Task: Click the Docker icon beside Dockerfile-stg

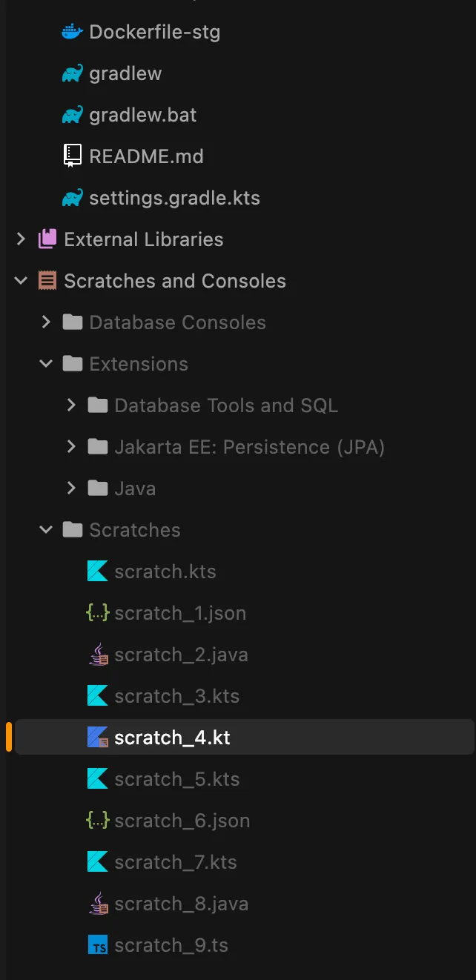Action: (x=72, y=32)
